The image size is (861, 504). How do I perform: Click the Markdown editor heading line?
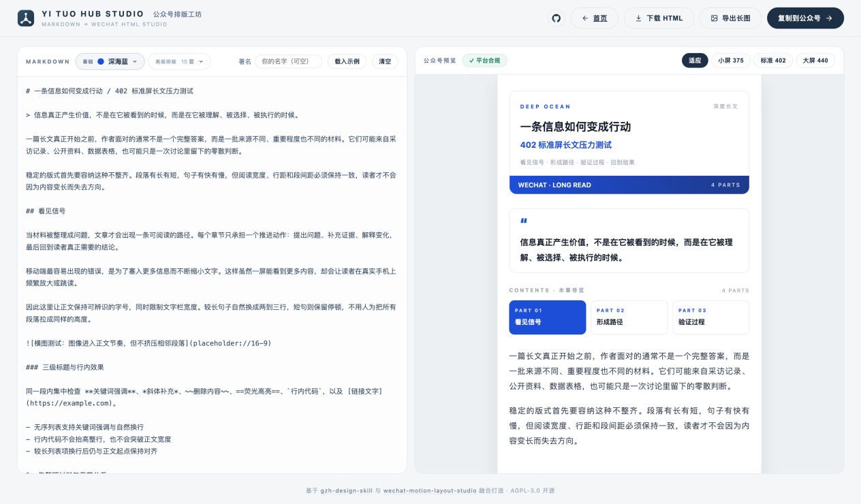click(110, 91)
